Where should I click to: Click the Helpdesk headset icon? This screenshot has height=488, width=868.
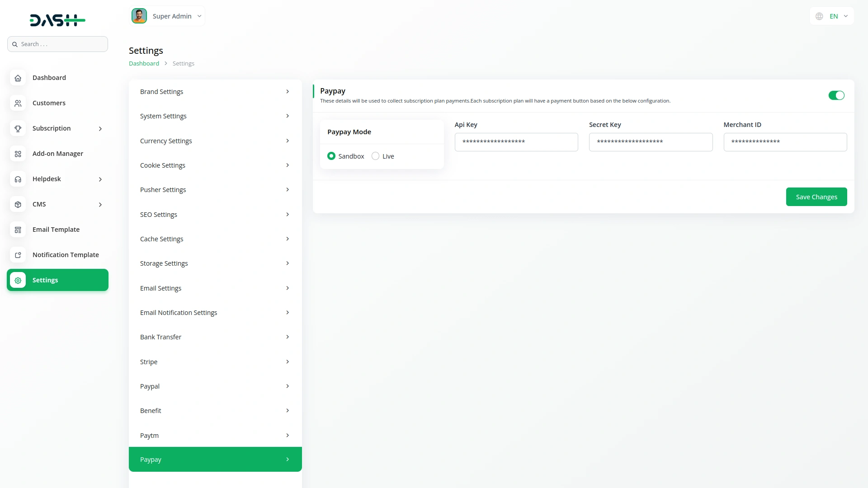[x=18, y=179]
